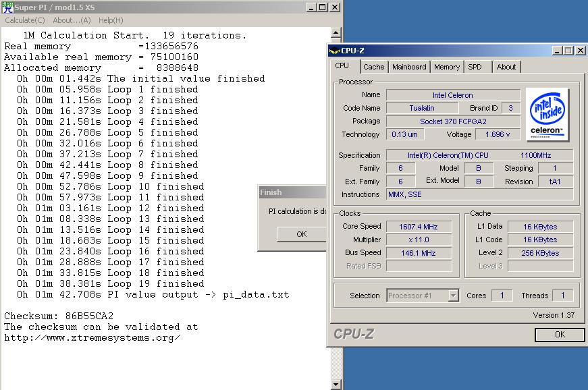Close the Super PI window

coord(335,7)
